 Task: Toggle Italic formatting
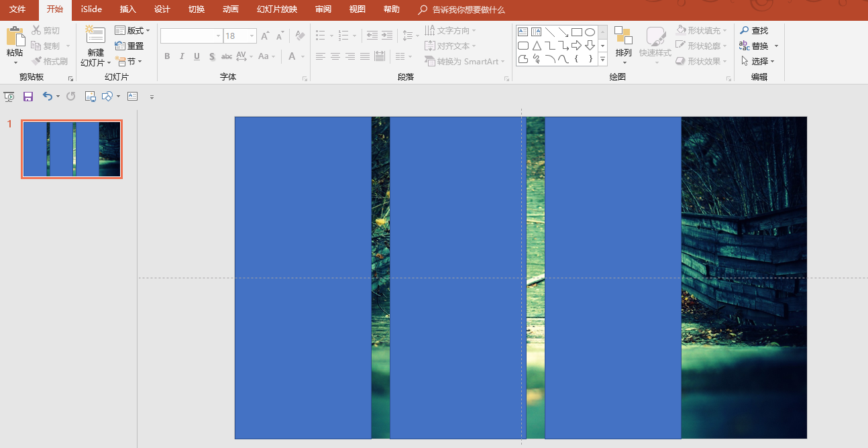(x=182, y=56)
